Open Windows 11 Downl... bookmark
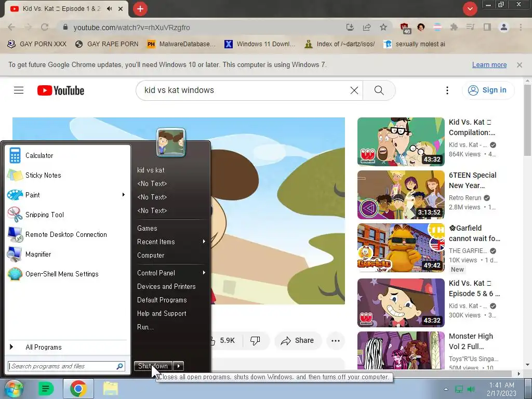The width and height of the screenshot is (532, 399). coord(260,44)
